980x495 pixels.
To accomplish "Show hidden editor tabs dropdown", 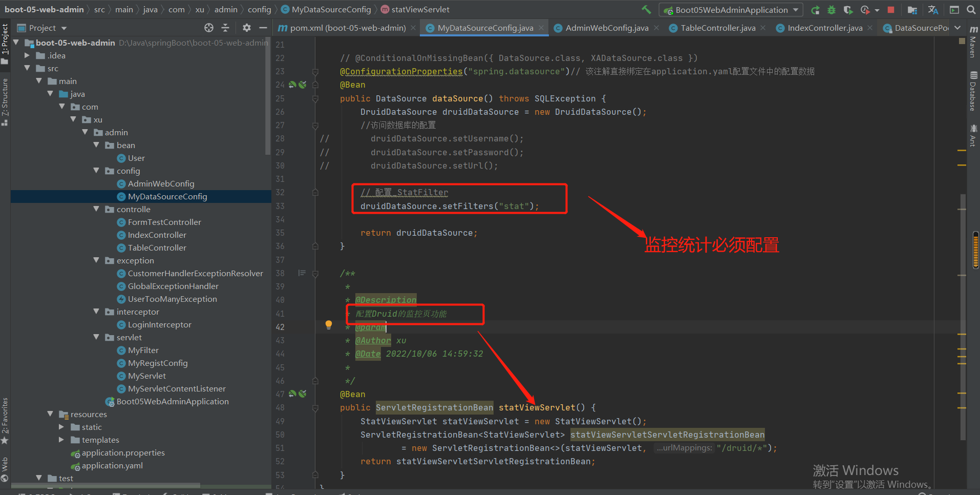I will pos(957,28).
